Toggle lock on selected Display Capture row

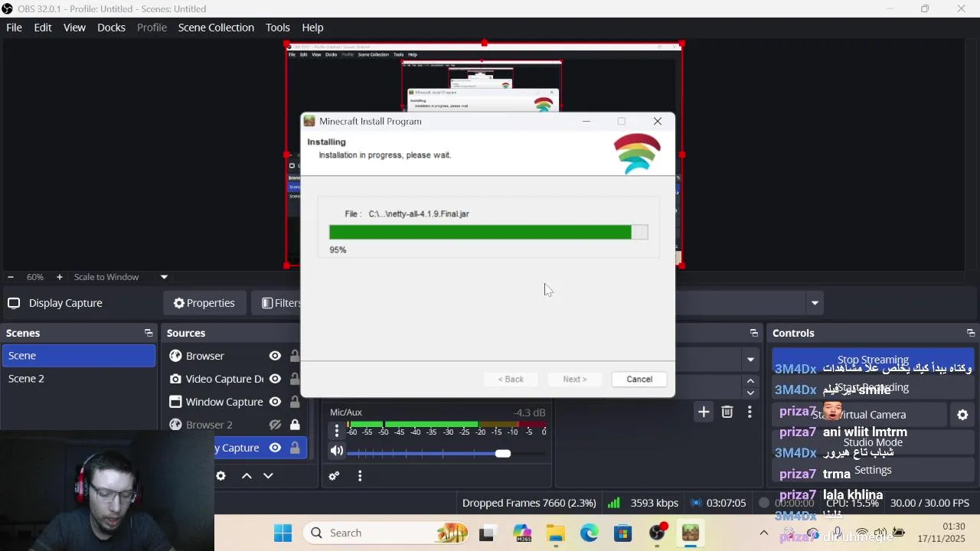295,448
